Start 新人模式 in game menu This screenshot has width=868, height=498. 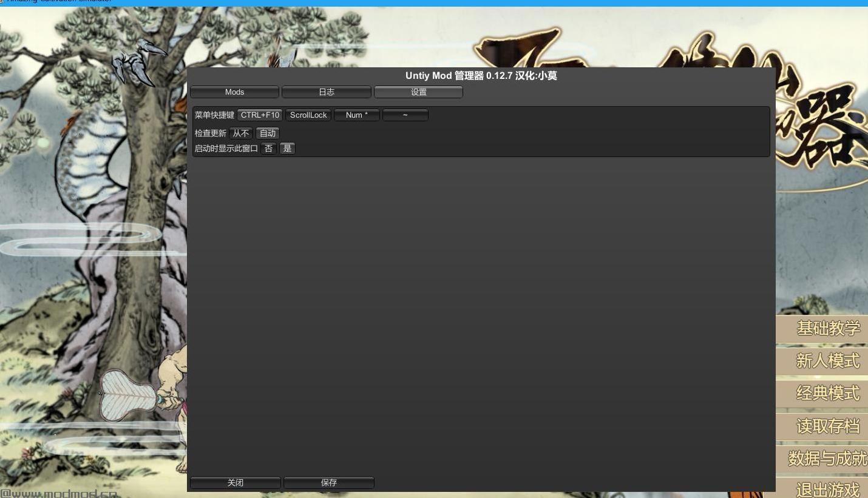822,362
